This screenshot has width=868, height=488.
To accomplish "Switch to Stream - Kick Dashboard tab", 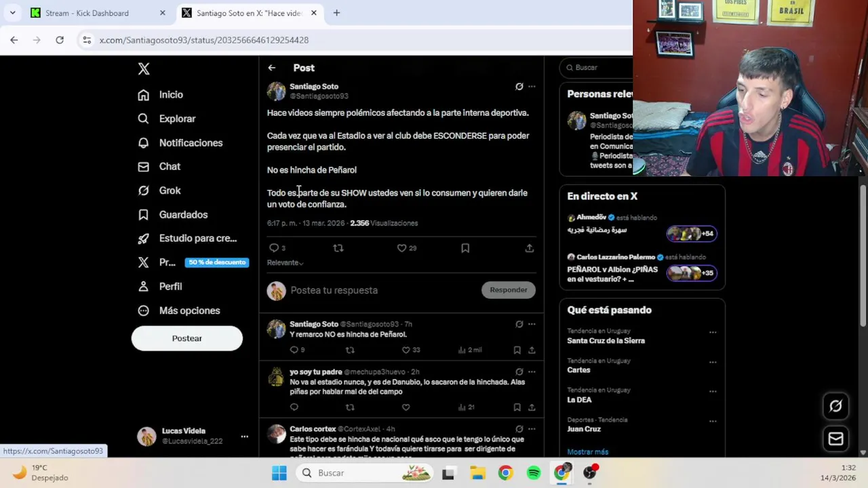I will [x=98, y=13].
